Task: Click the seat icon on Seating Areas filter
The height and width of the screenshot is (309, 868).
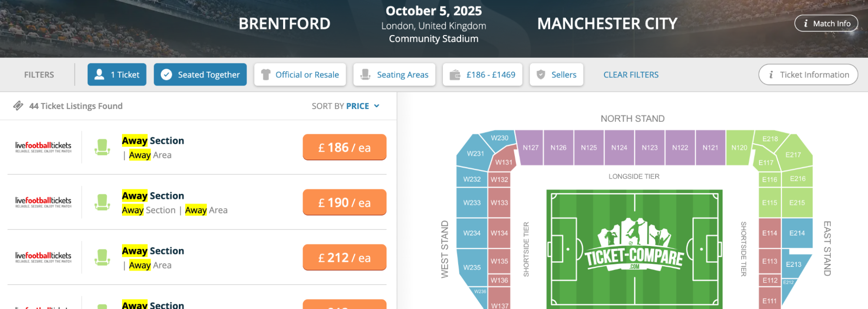Action: 366,74
